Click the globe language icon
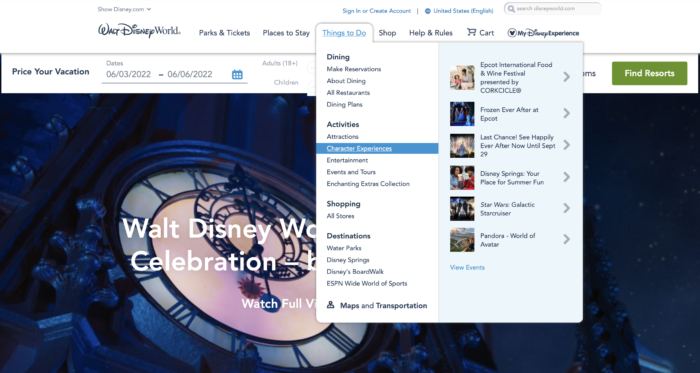Image resolution: width=700 pixels, height=373 pixels. tap(428, 11)
